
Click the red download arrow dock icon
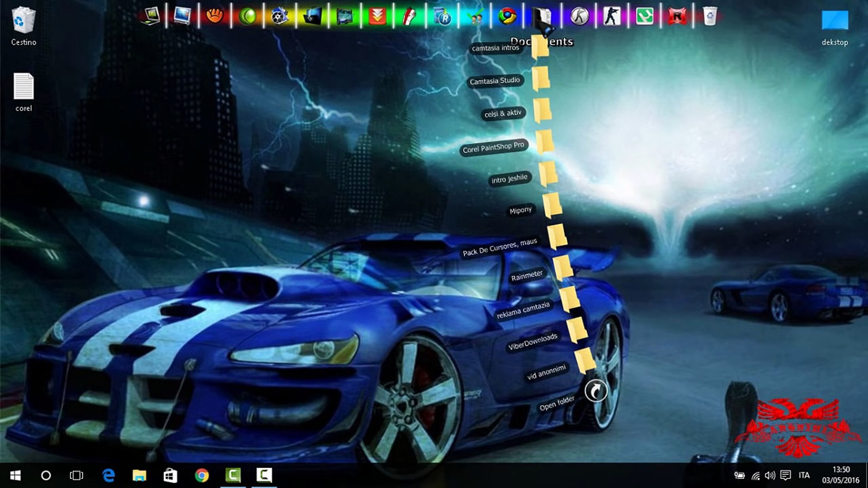tap(377, 17)
